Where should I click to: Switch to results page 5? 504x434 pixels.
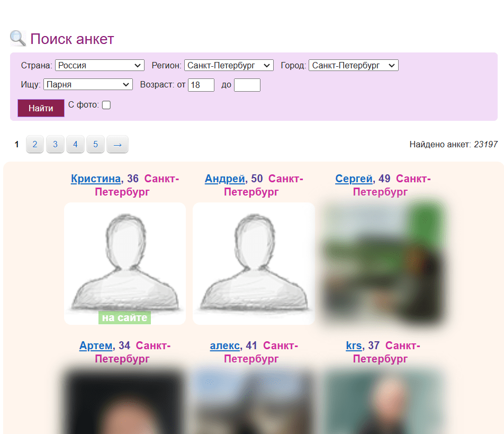[95, 144]
